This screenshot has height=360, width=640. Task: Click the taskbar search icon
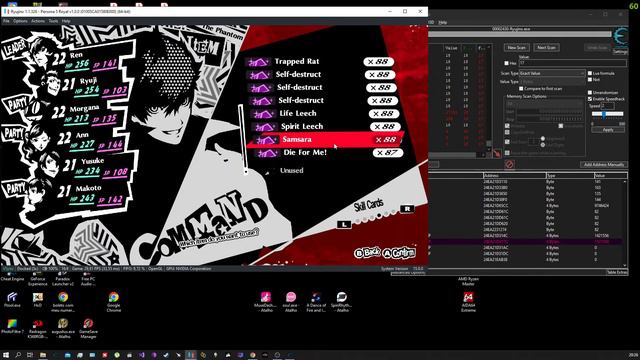click(18, 355)
